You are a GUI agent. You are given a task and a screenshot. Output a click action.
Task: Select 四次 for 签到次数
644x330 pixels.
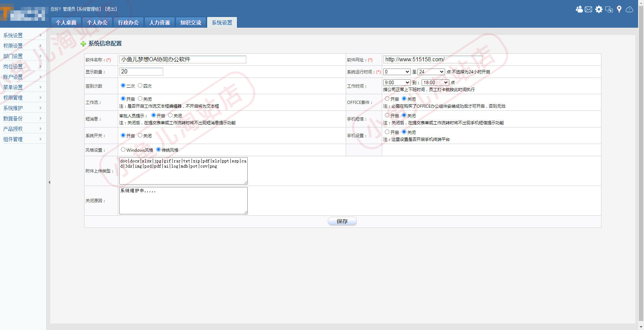pos(140,86)
